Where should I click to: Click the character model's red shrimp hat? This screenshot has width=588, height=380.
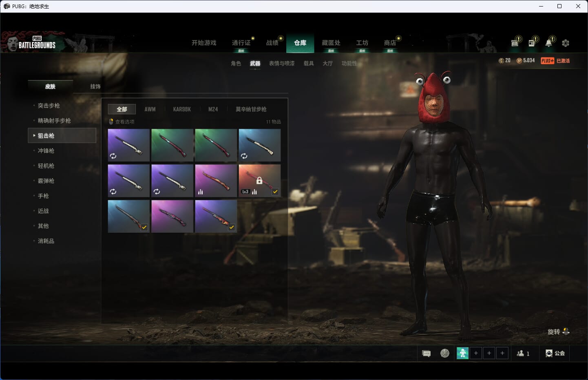pos(434,98)
